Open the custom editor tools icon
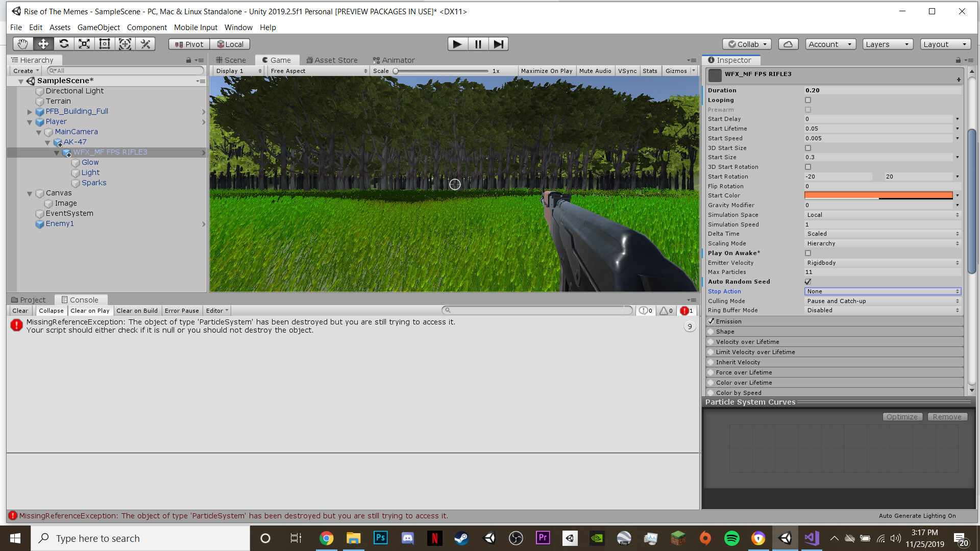 tap(145, 44)
